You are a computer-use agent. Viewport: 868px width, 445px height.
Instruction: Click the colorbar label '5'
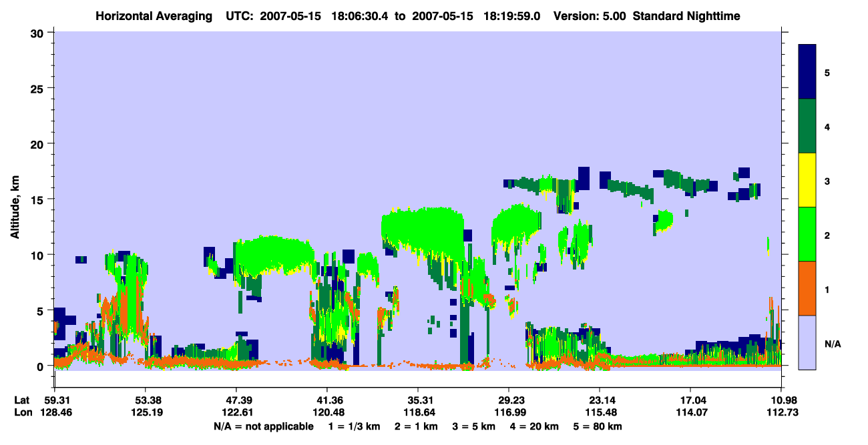pyautogui.click(x=827, y=72)
